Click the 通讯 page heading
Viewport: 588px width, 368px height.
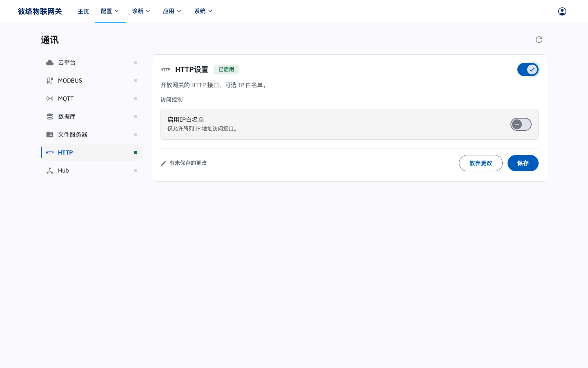[x=50, y=40]
